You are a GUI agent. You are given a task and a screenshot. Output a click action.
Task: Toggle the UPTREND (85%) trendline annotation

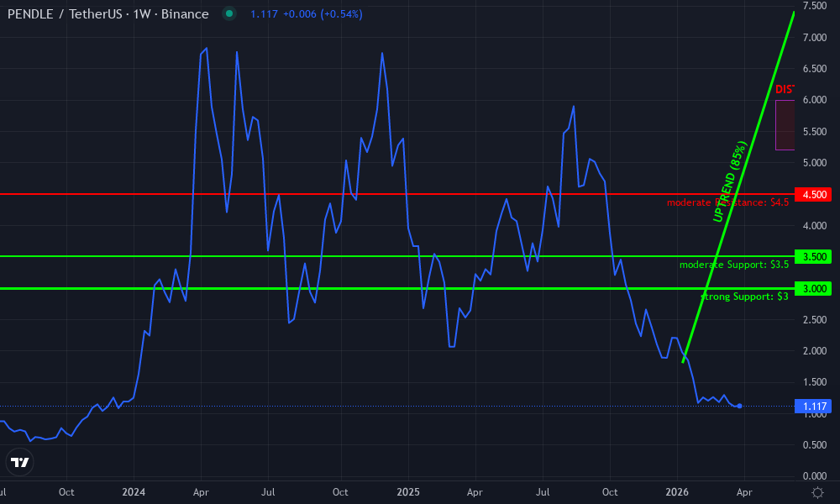coord(729,181)
